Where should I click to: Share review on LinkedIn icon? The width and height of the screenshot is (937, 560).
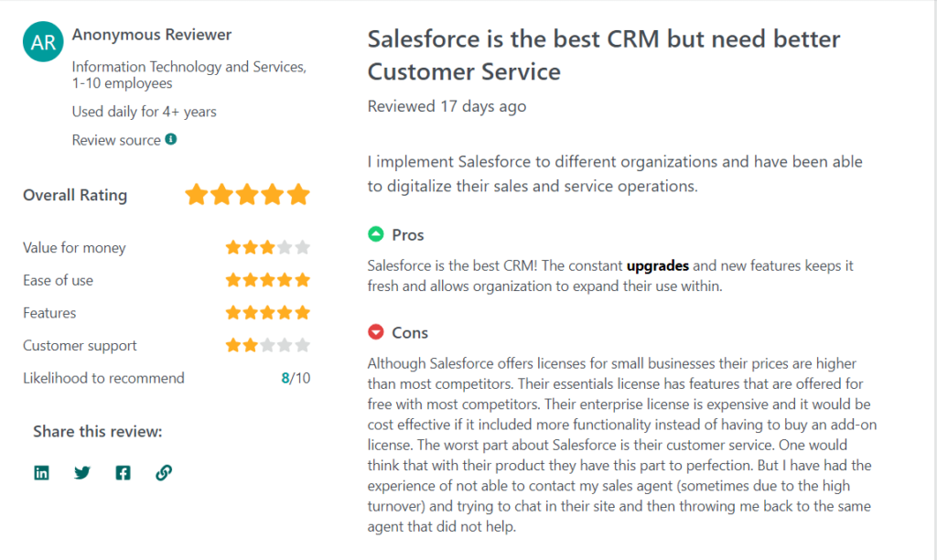(x=41, y=473)
